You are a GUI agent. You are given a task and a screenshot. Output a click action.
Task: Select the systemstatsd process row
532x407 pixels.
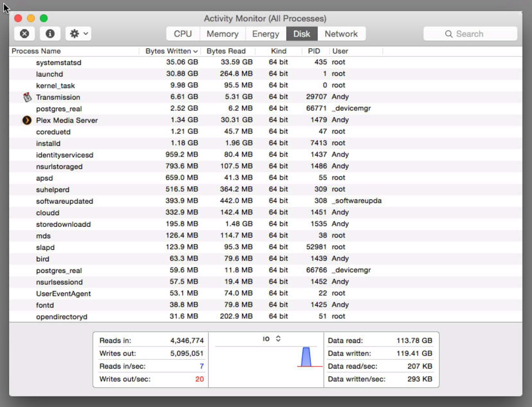click(x=266, y=62)
